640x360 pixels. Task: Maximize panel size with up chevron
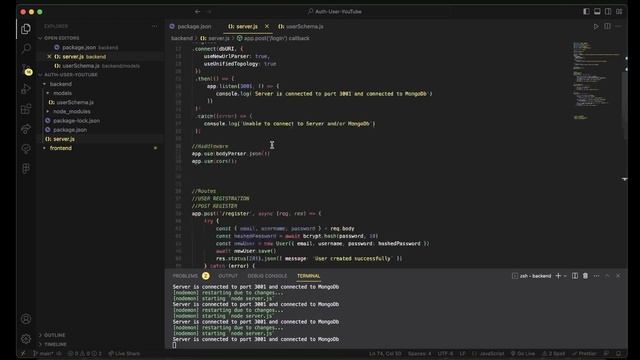(607, 276)
